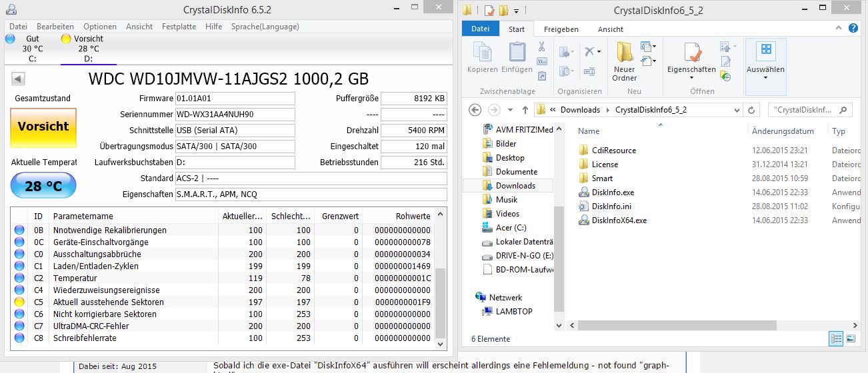Click the blue status dot for Temperatur row
The image size is (868, 373).
click(19, 278)
